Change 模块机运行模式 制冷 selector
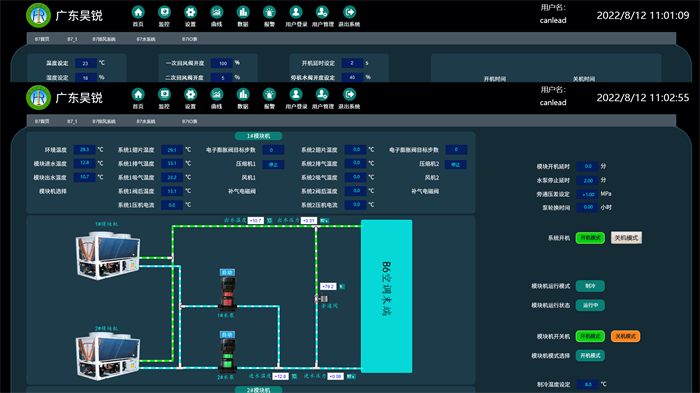The image size is (700, 393). click(590, 286)
